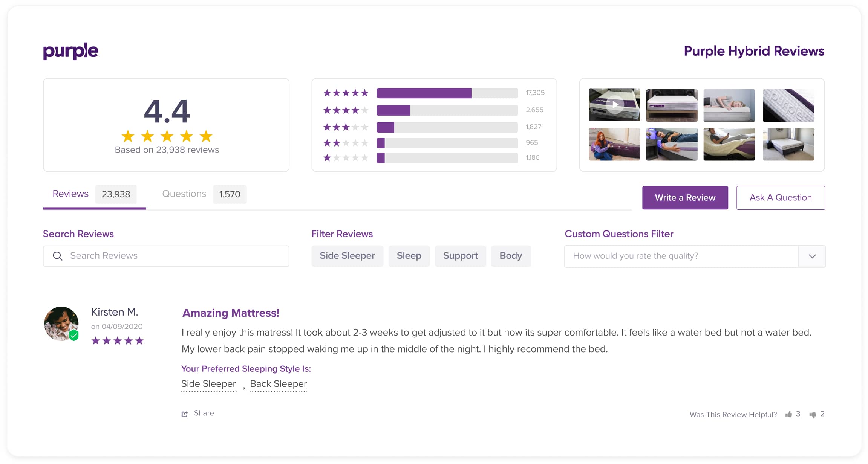Click the purple logo

70,51
